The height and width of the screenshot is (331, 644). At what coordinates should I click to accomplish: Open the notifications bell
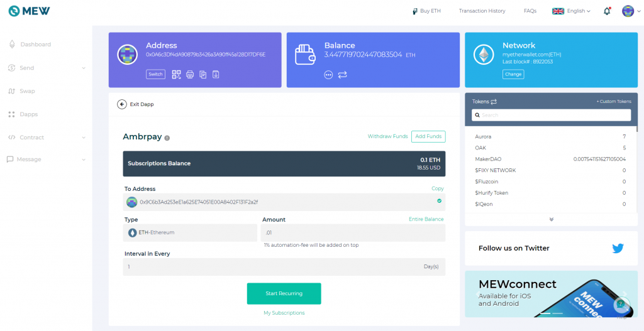tap(607, 11)
